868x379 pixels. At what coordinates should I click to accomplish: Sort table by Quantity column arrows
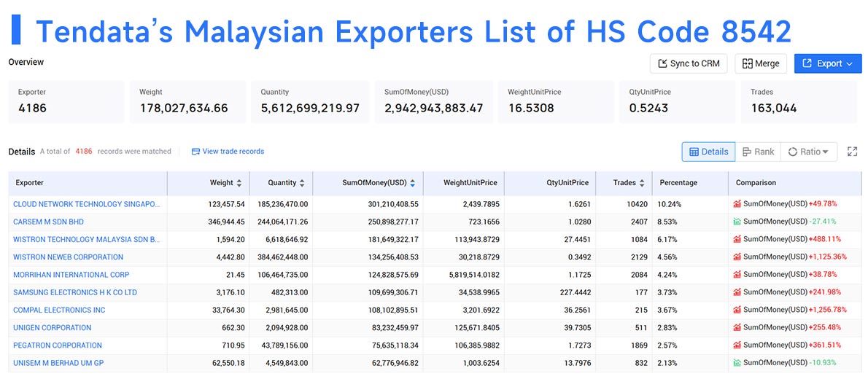pyautogui.click(x=302, y=183)
